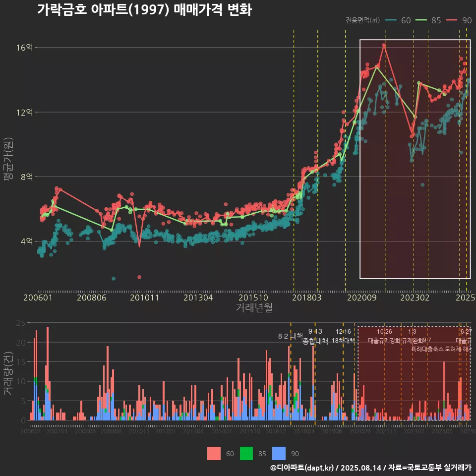This screenshot has height=476, width=476.
Task: Click the red peak data point at 16억
Action: coord(384,45)
